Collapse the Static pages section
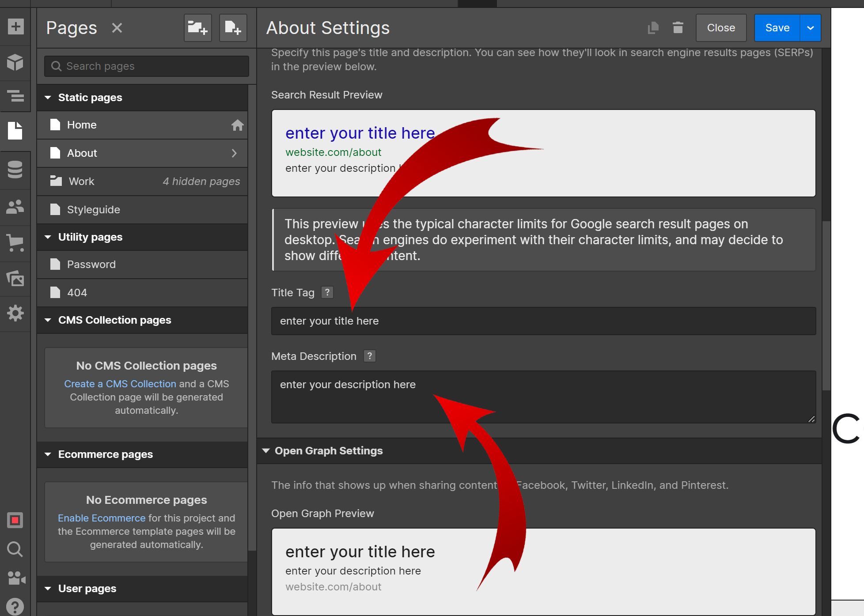 pyautogui.click(x=48, y=98)
